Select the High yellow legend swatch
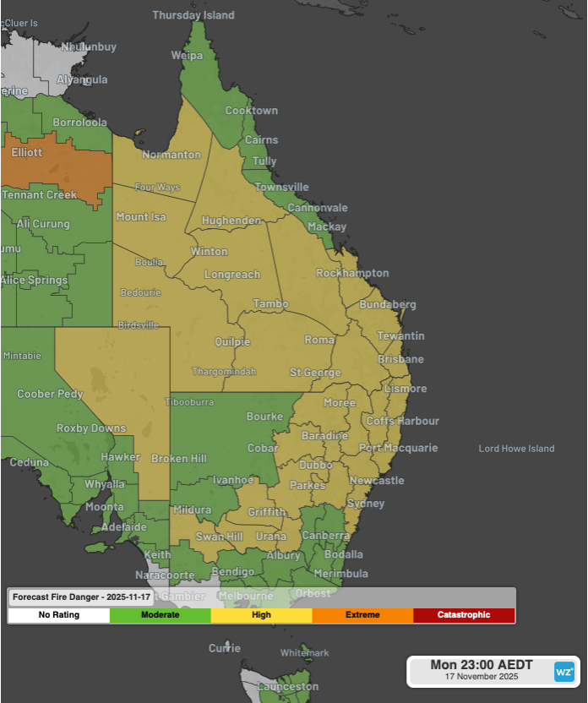Image resolution: width=588 pixels, height=703 pixels. (261, 615)
